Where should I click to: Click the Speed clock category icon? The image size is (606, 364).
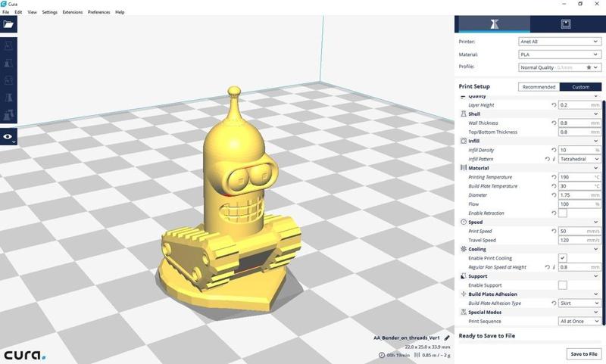(464, 222)
